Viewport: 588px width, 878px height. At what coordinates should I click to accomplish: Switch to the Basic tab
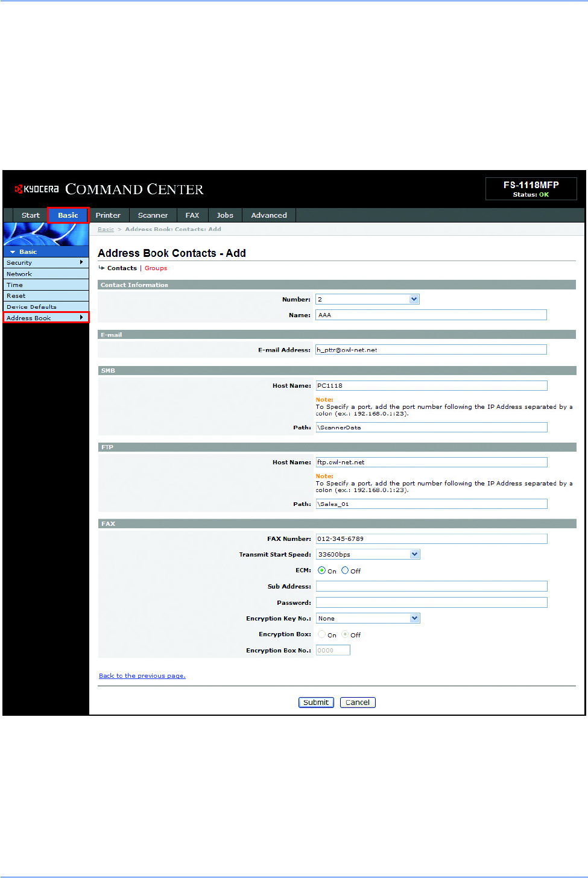tap(68, 215)
